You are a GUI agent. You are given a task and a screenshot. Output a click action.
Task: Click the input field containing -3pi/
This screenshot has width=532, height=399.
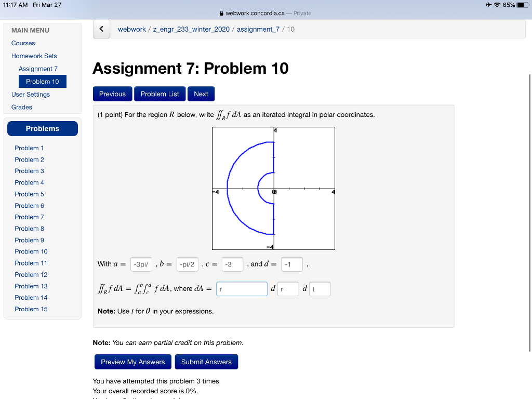point(140,264)
